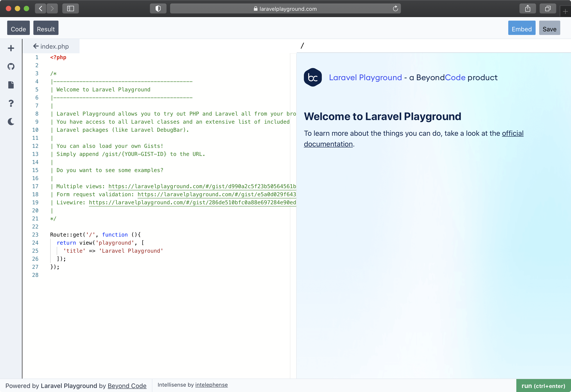Click the route path field showing a slash
The image size is (571, 392).
(x=434, y=46)
